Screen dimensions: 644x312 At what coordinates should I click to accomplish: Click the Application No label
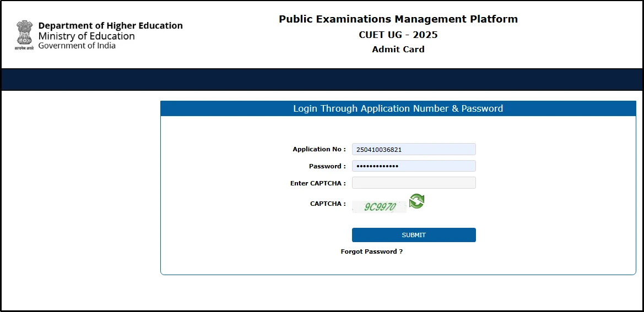pos(319,149)
